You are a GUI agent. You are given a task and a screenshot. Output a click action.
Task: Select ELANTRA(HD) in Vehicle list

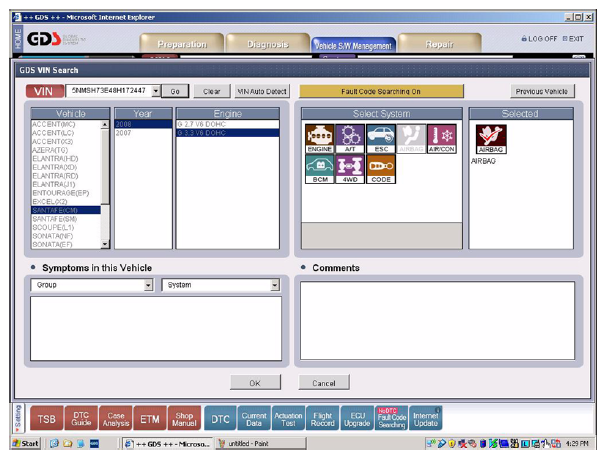(x=66, y=158)
